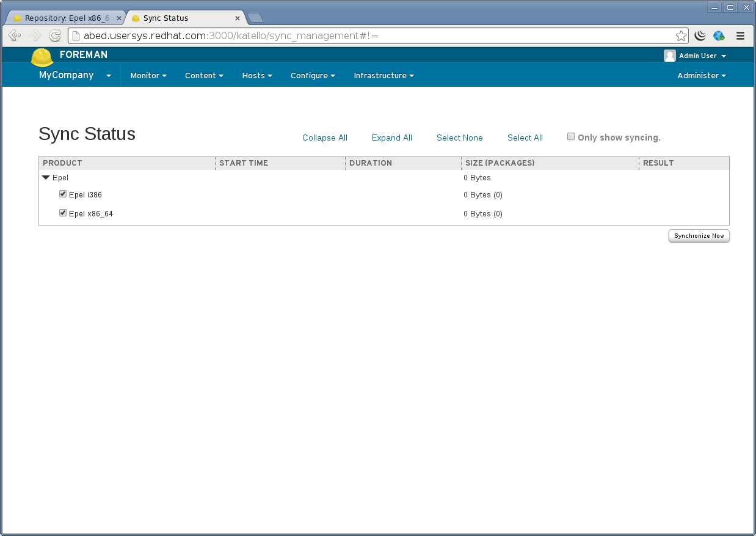The height and width of the screenshot is (536, 756).
Task: Open the Administer dropdown menu
Action: pos(702,76)
